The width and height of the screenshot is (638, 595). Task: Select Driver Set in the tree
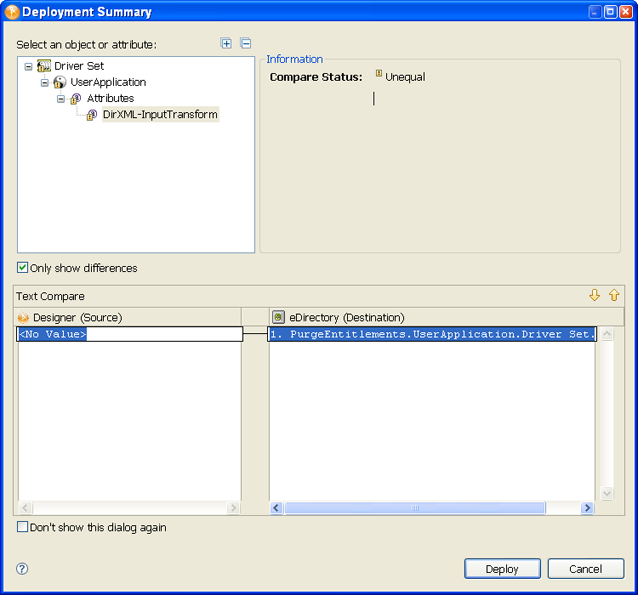pyautogui.click(x=79, y=66)
